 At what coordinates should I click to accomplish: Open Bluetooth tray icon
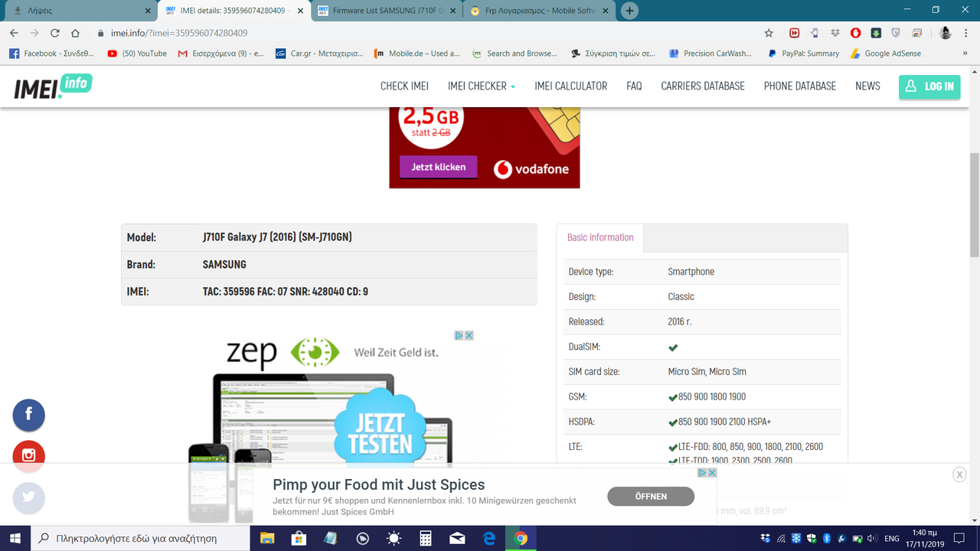pyautogui.click(x=827, y=539)
